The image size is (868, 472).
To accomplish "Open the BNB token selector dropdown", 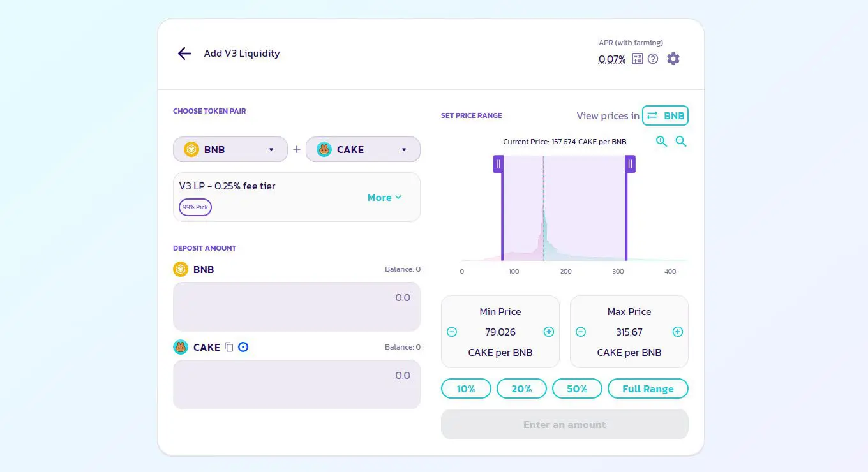I will 230,149.
